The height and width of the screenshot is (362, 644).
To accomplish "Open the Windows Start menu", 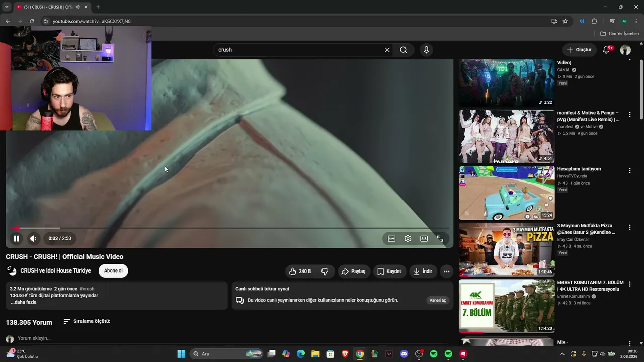I will pos(181,354).
